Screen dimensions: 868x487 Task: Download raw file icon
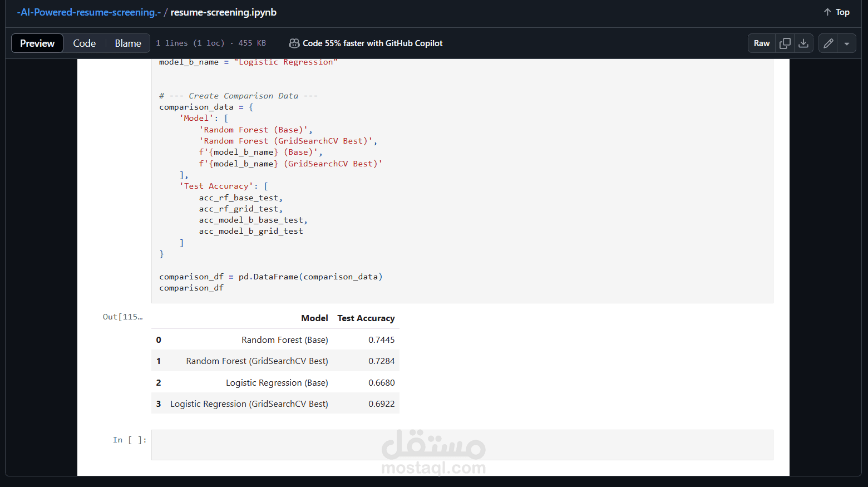(x=803, y=43)
